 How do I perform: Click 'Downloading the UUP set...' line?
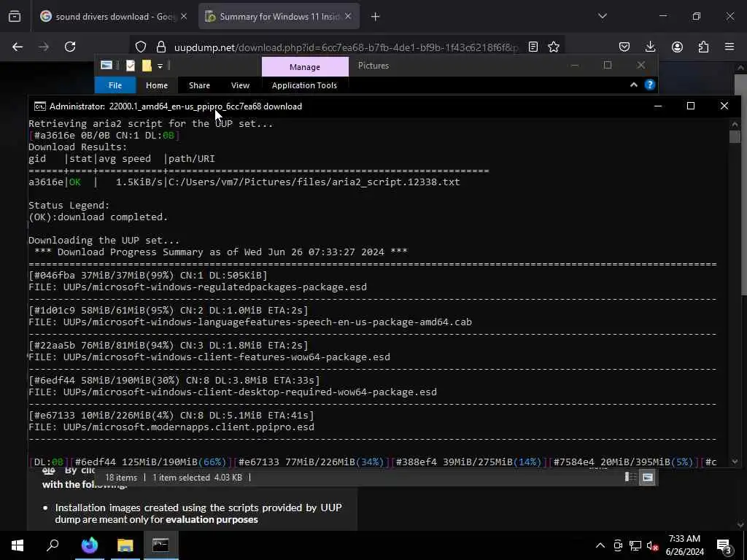(104, 240)
